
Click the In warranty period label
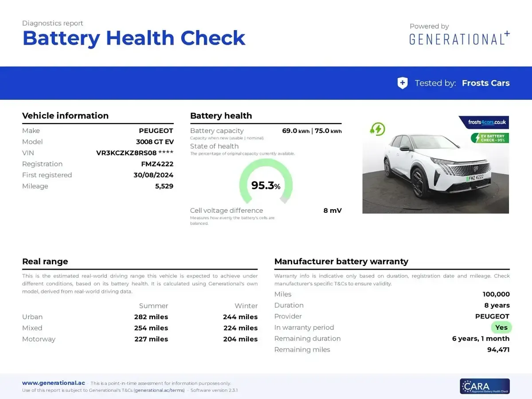(304, 328)
